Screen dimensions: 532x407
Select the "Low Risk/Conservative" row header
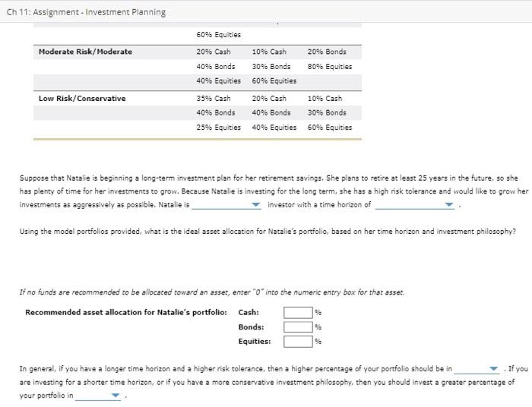82,99
